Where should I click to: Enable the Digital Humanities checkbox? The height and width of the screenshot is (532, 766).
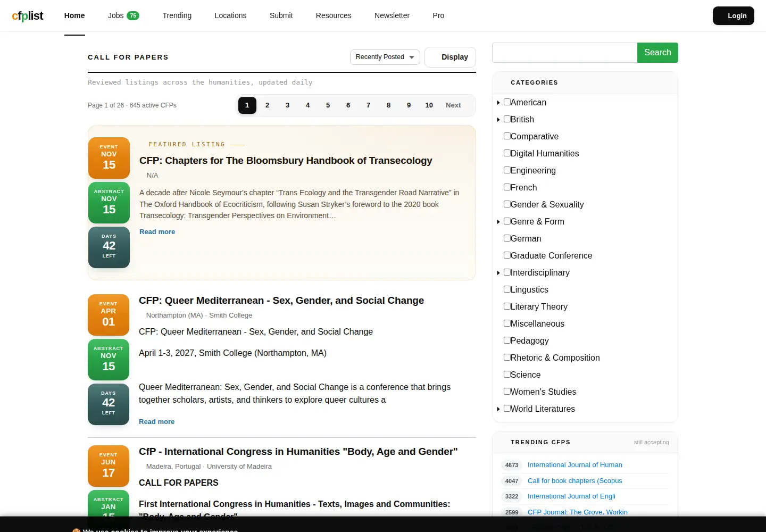tap(507, 153)
